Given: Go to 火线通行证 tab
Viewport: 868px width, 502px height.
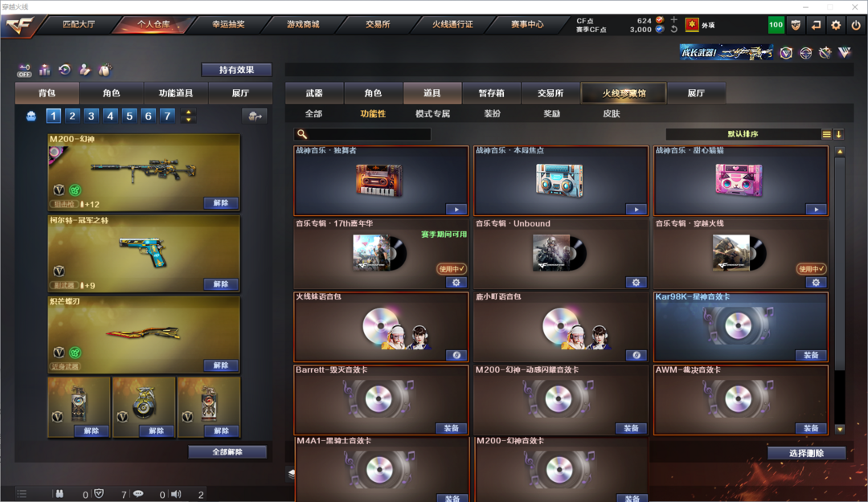Looking at the screenshot, I should pyautogui.click(x=452, y=24).
